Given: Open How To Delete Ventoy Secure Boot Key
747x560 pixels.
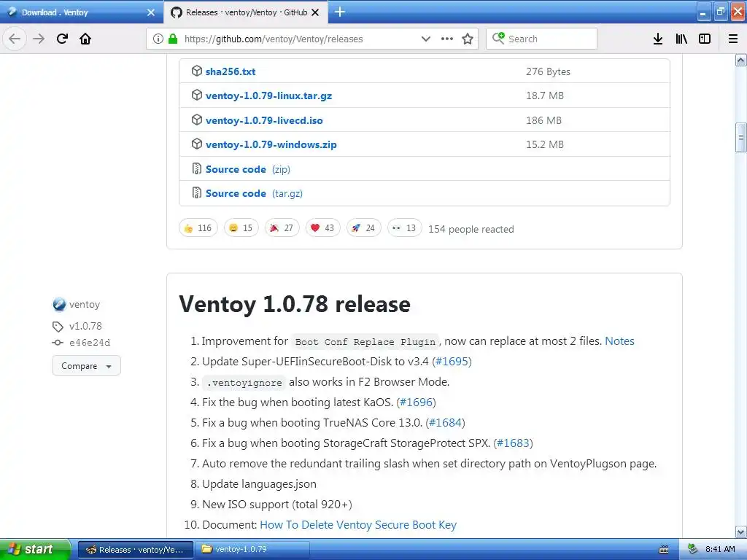Looking at the screenshot, I should point(358,525).
